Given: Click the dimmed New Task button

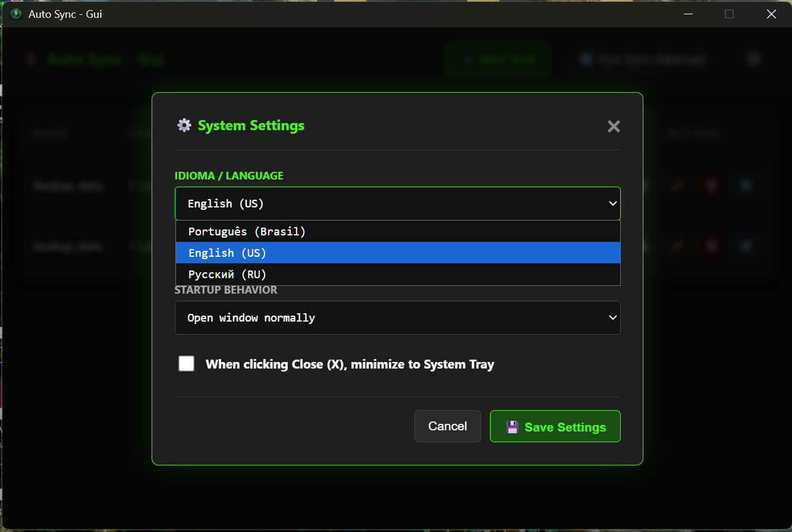Looking at the screenshot, I should click(x=498, y=59).
